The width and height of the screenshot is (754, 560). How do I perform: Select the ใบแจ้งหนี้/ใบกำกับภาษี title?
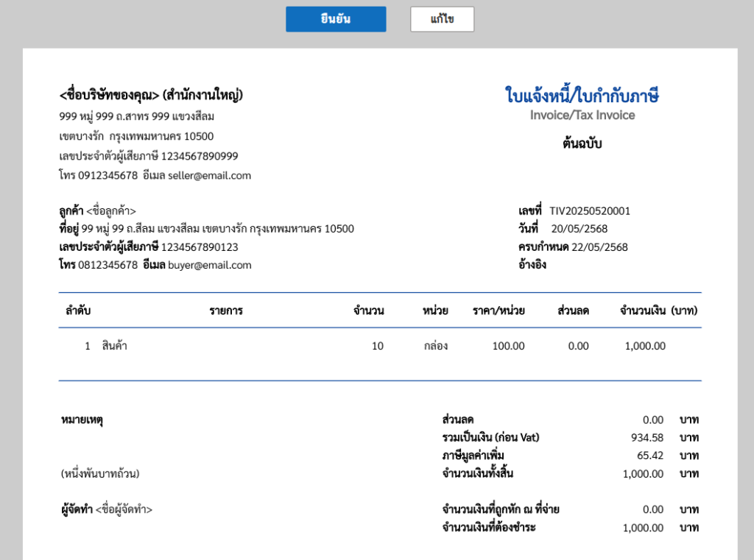pyautogui.click(x=582, y=95)
